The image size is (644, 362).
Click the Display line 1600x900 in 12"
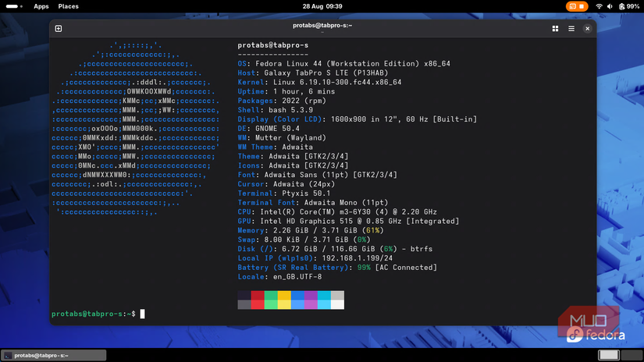358,119
